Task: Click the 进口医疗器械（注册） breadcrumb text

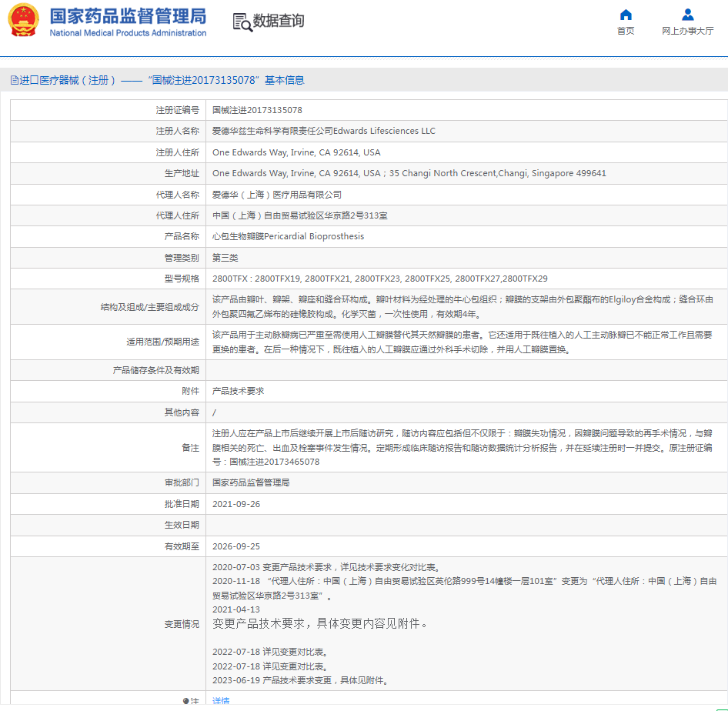Action: 68,80
